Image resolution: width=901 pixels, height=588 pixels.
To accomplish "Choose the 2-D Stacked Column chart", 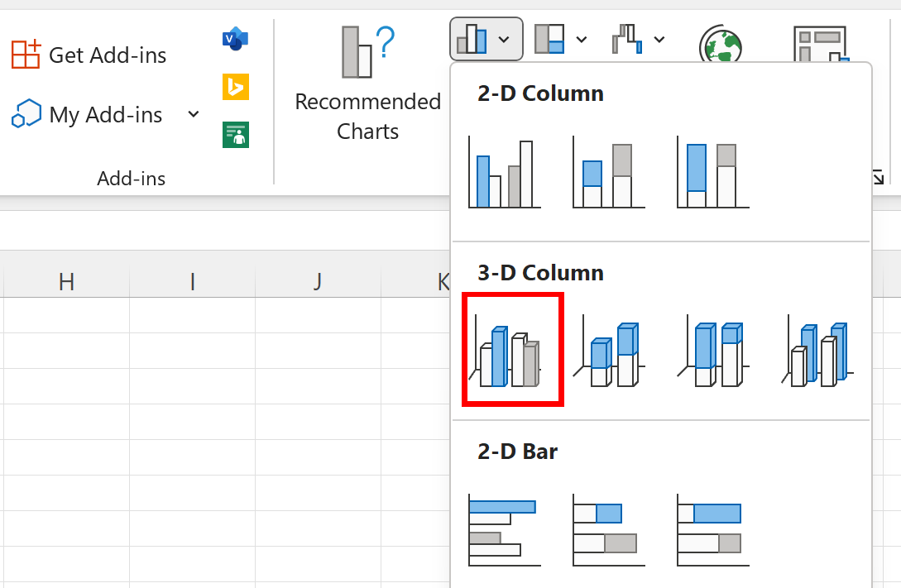I will click(608, 171).
